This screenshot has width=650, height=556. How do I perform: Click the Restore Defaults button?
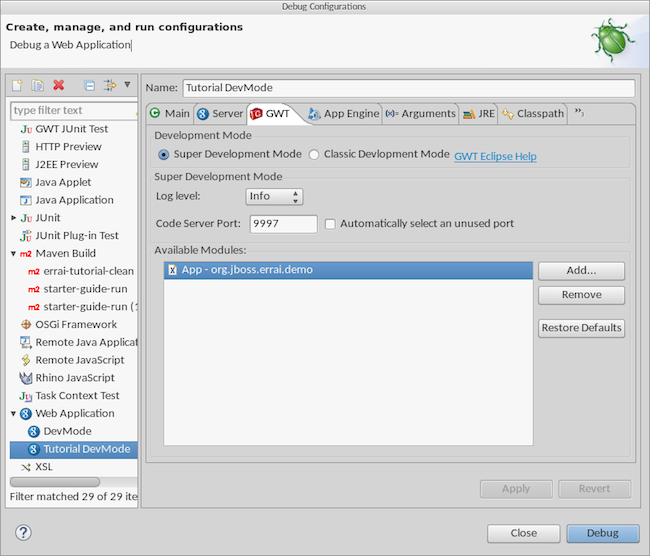coord(581,328)
